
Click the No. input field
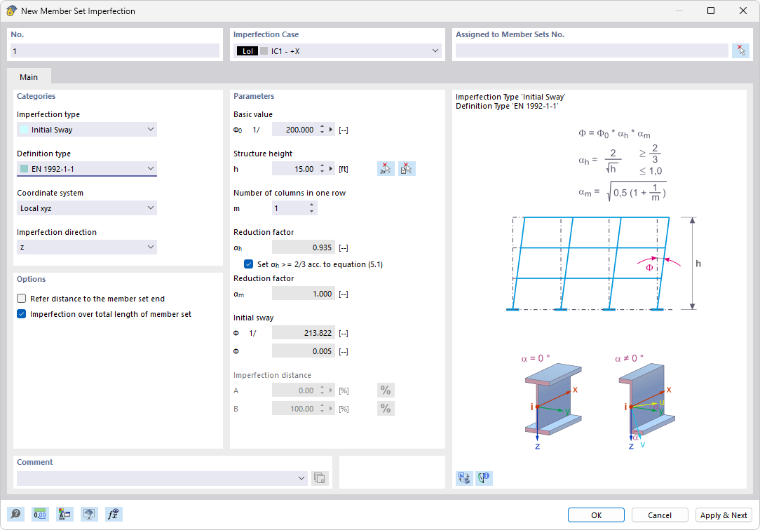click(115, 51)
